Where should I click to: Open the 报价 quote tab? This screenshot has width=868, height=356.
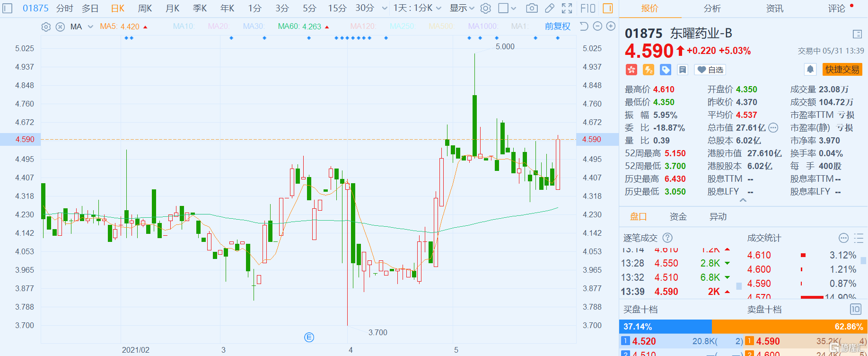649,9
